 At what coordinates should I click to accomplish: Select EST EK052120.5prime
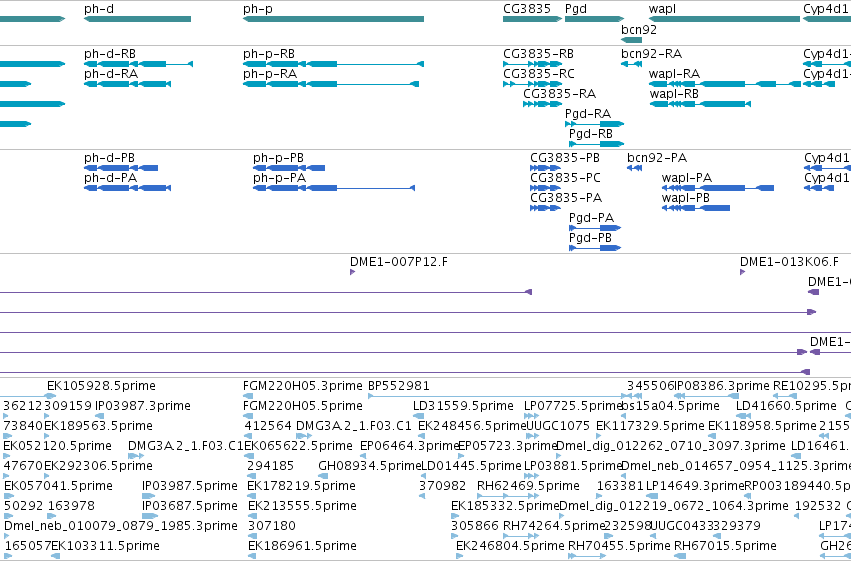[x=57, y=446]
